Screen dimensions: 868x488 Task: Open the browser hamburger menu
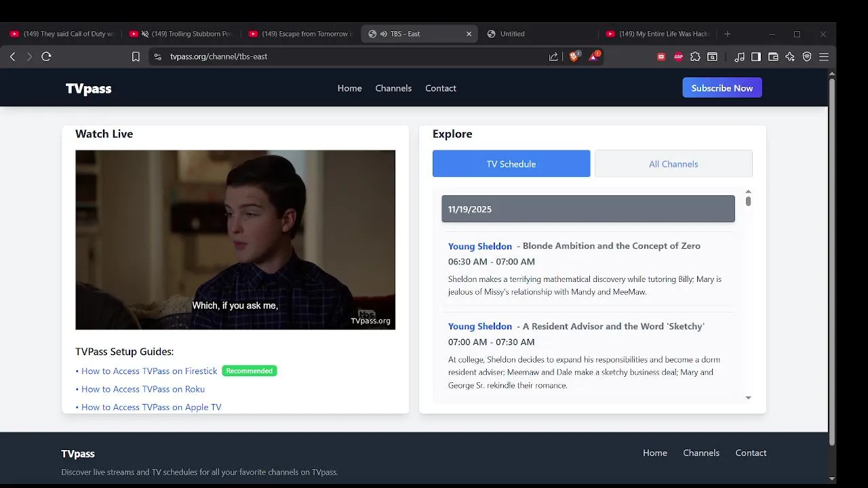point(824,57)
